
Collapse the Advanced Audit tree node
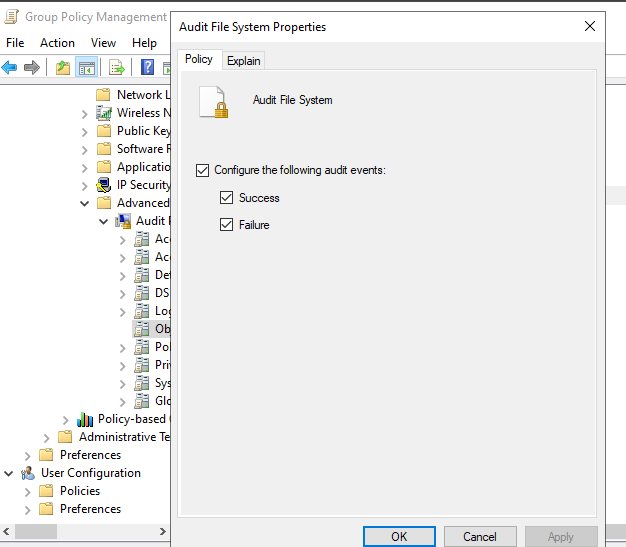coord(84,204)
